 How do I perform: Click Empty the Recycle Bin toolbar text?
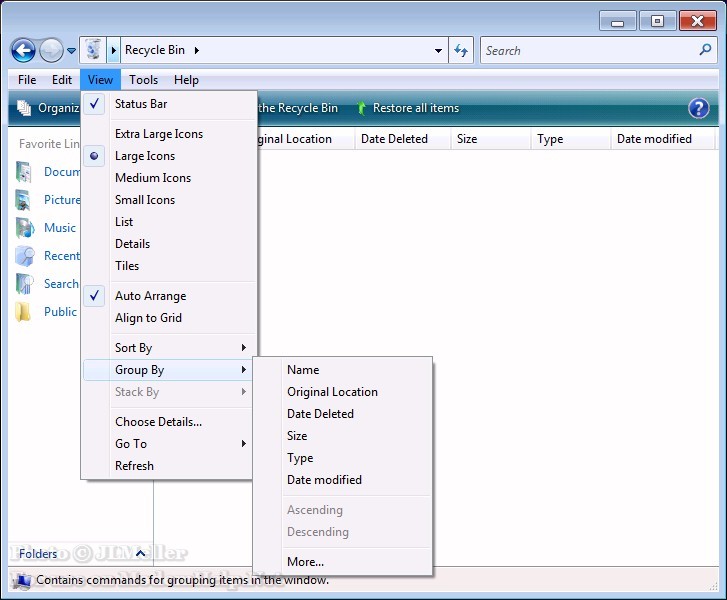[298, 108]
